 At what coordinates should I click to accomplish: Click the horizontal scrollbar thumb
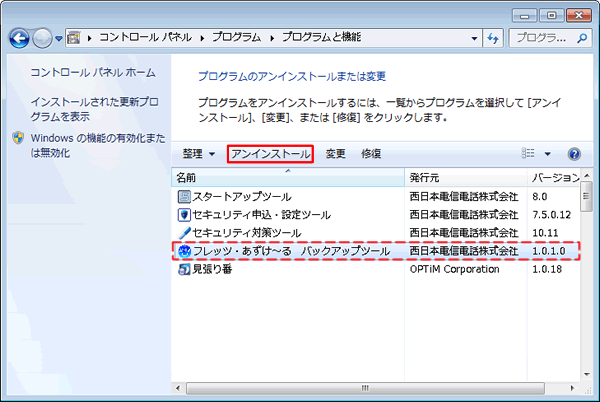365,388
